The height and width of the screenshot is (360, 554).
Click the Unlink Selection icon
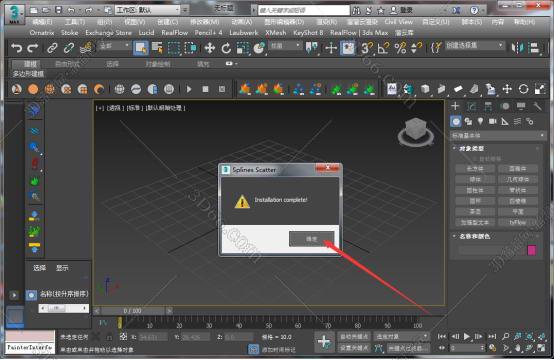[x=69, y=48]
